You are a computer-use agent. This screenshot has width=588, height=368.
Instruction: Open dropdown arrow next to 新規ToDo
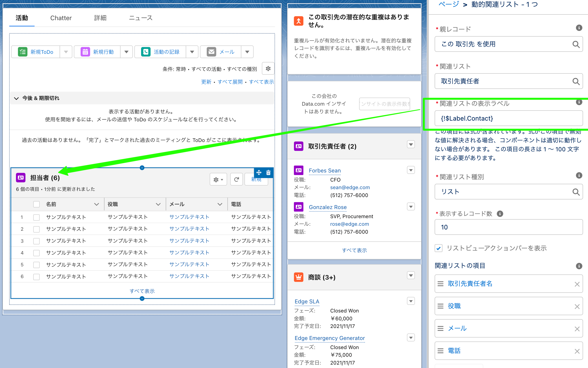point(66,52)
